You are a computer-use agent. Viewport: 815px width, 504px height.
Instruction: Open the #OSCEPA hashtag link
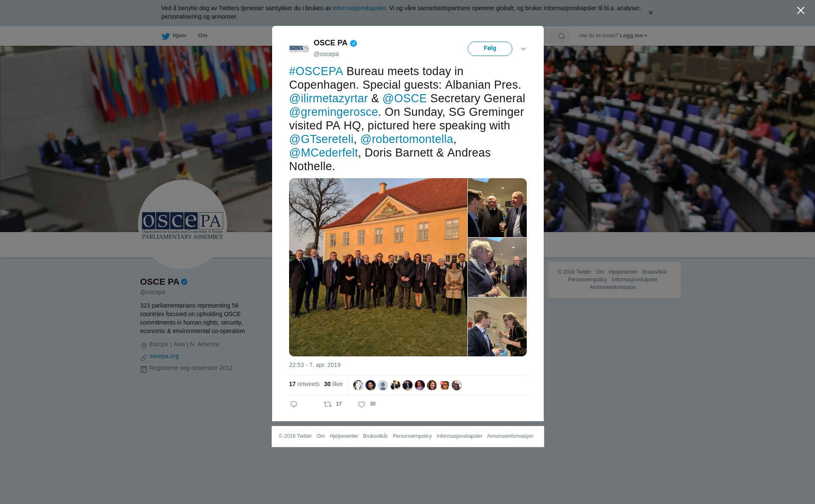(x=316, y=71)
